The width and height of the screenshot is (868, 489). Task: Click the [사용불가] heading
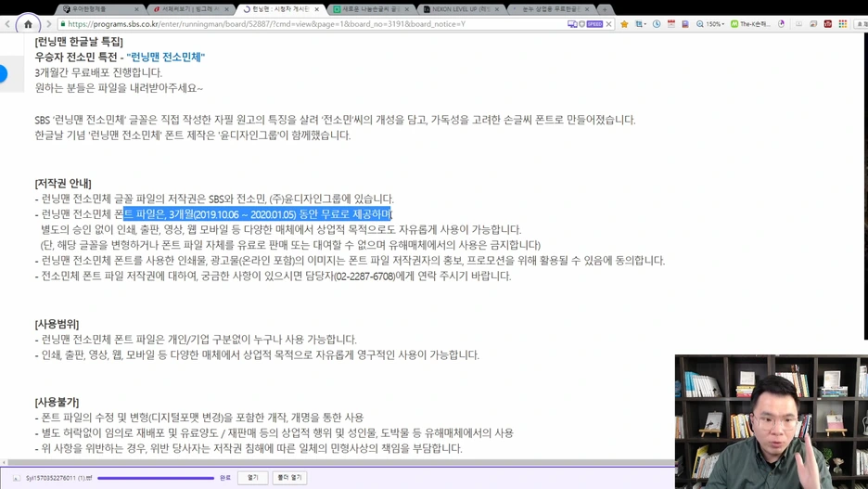pos(57,402)
